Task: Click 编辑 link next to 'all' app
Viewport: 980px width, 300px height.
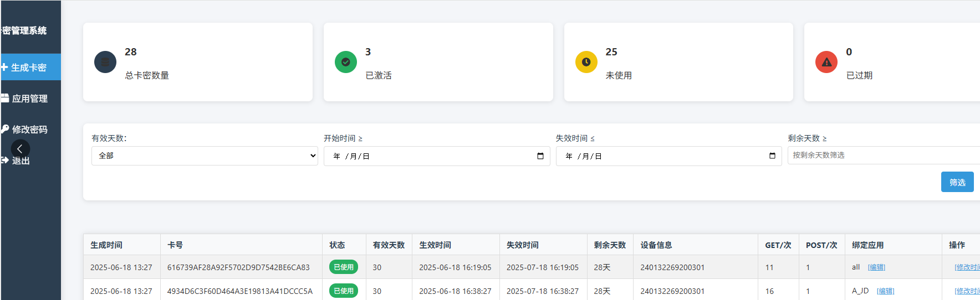Action: (x=876, y=267)
